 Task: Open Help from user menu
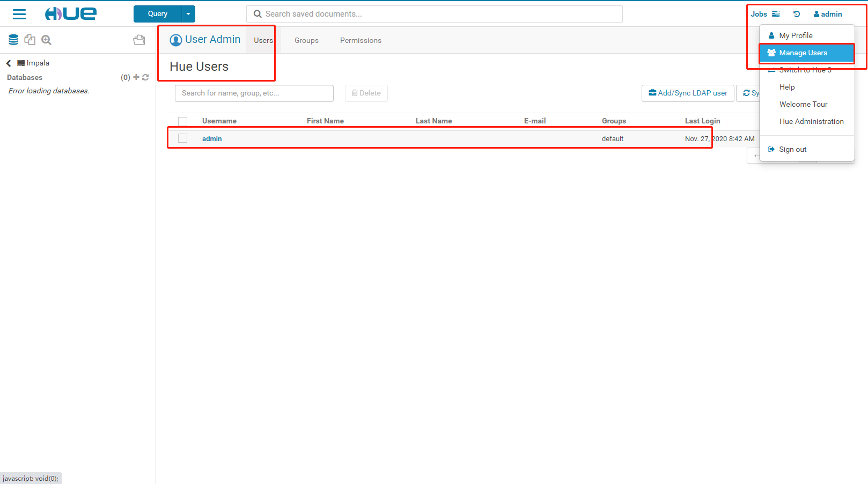[x=807, y=87]
